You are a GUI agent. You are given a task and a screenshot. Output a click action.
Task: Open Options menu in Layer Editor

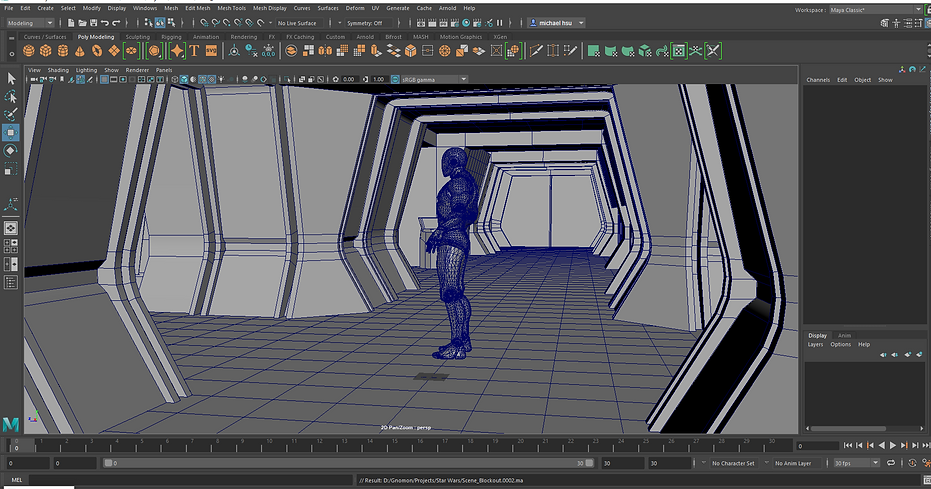tap(840, 344)
